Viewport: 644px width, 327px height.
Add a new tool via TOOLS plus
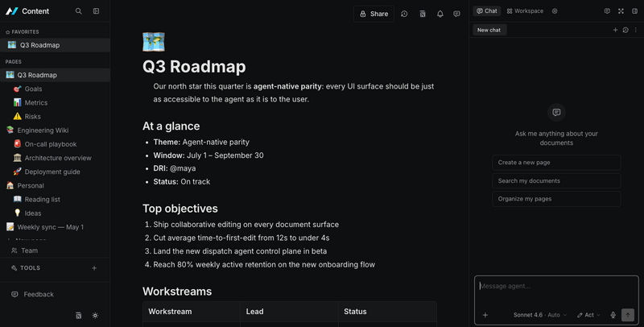(94, 268)
